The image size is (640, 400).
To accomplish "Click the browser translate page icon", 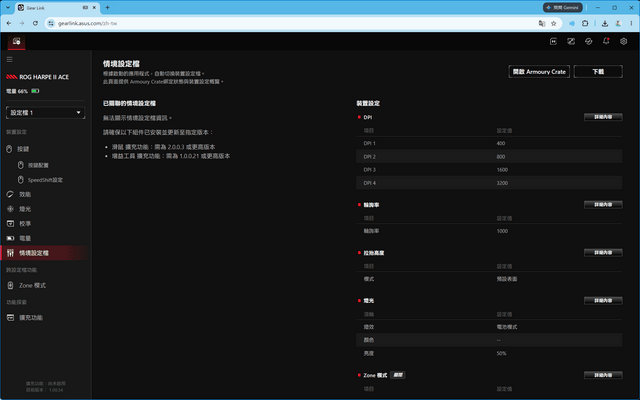I will 542,24.
